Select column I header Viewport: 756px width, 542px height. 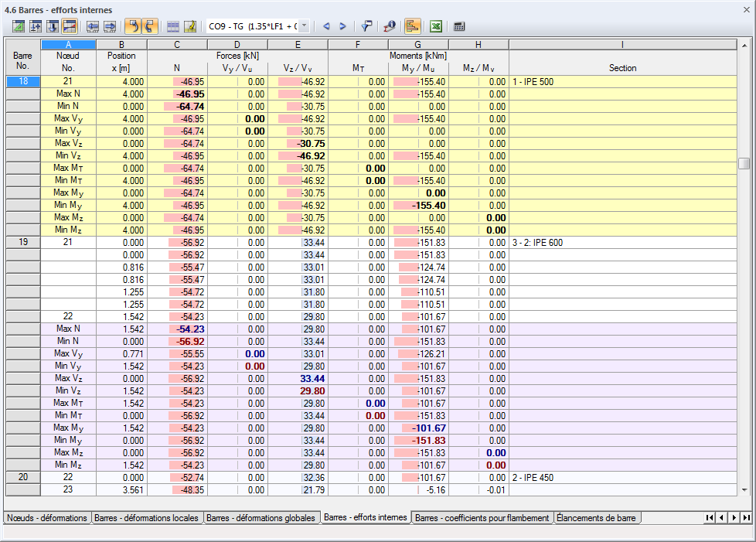coord(622,45)
